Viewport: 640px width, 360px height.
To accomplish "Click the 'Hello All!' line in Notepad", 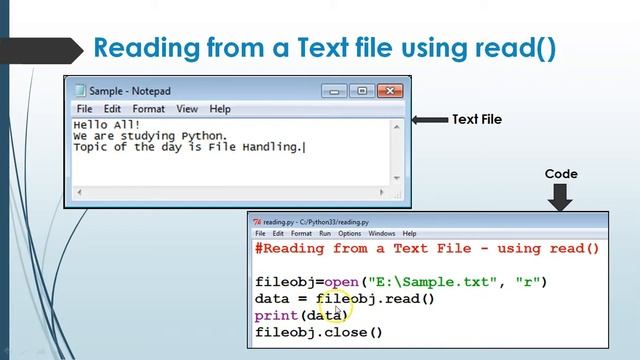I will [107, 125].
